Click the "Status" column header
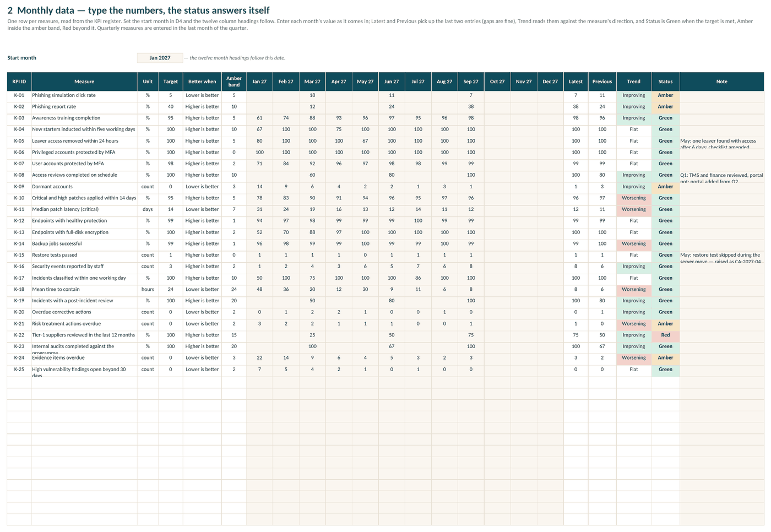This screenshot has width=771, height=532. (x=665, y=82)
